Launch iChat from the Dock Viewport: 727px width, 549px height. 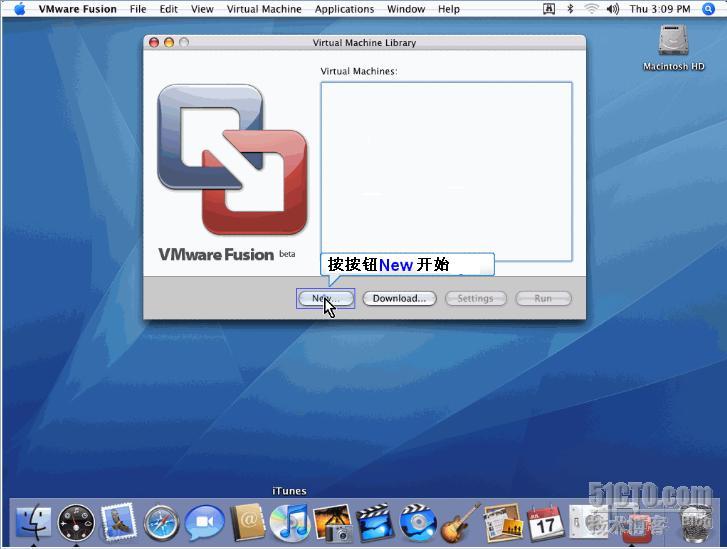tap(204, 523)
